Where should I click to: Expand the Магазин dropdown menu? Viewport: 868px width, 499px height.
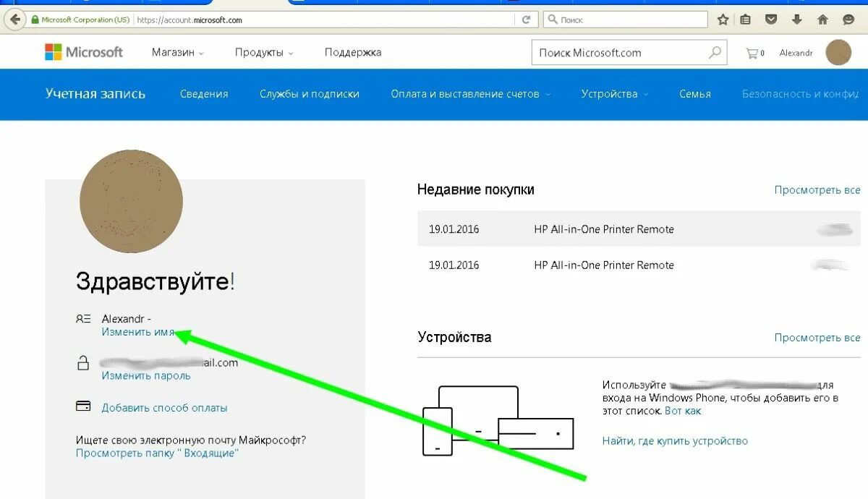point(177,52)
